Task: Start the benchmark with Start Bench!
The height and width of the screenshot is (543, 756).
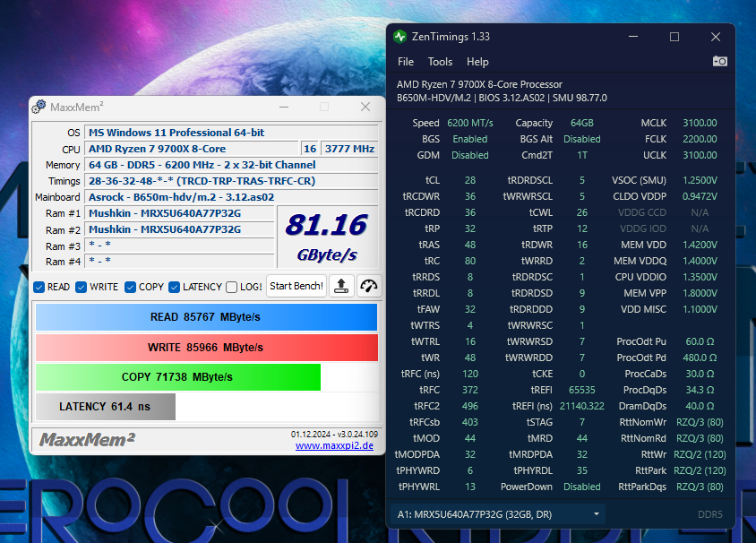Action: (296, 286)
